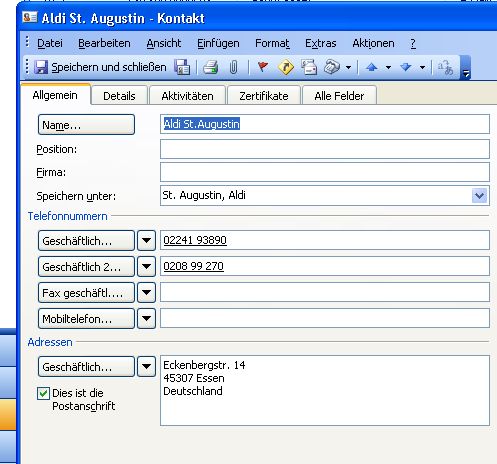Click the Name... button

86,125
